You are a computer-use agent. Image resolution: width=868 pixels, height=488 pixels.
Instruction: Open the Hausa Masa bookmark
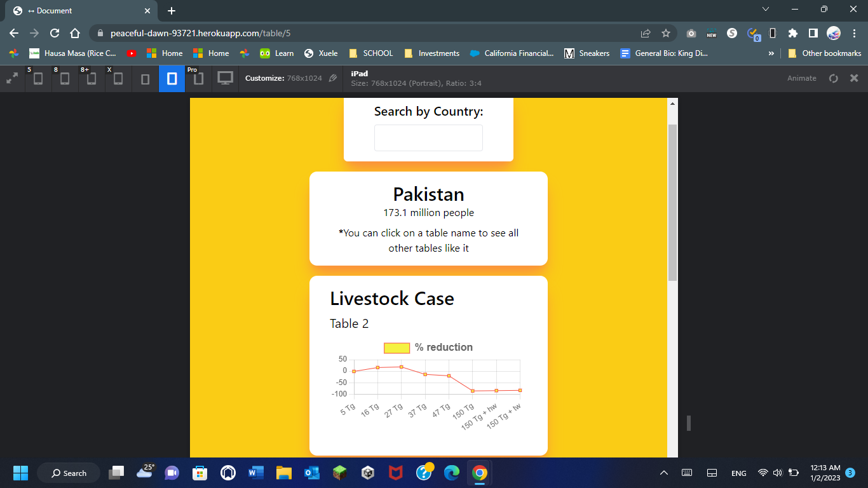72,53
